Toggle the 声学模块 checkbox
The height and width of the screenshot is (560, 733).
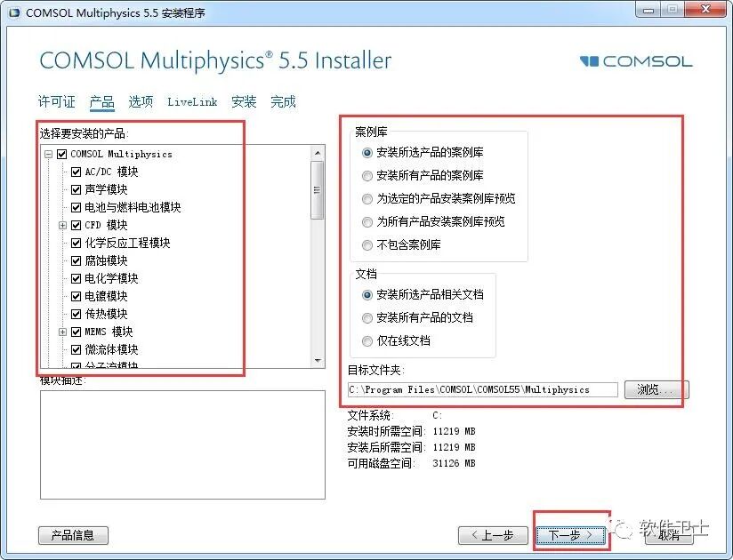pyautogui.click(x=77, y=189)
